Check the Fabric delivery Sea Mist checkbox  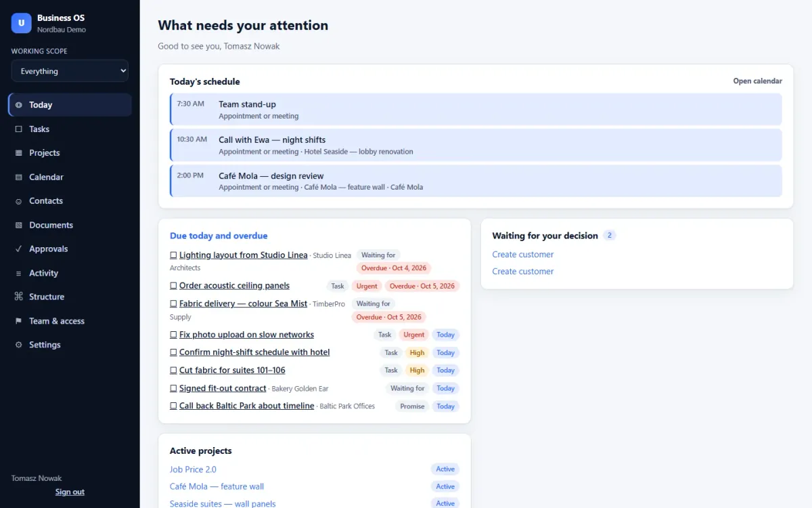click(x=173, y=304)
